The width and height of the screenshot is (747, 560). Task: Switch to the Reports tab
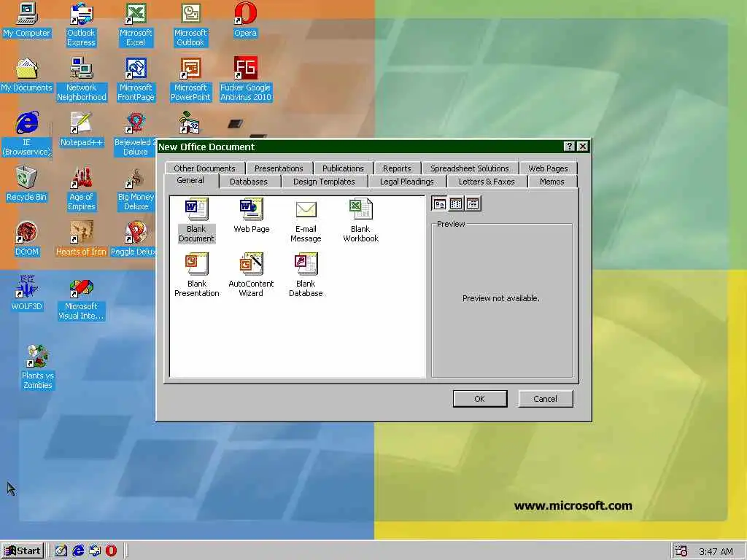[x=397, y=168]
